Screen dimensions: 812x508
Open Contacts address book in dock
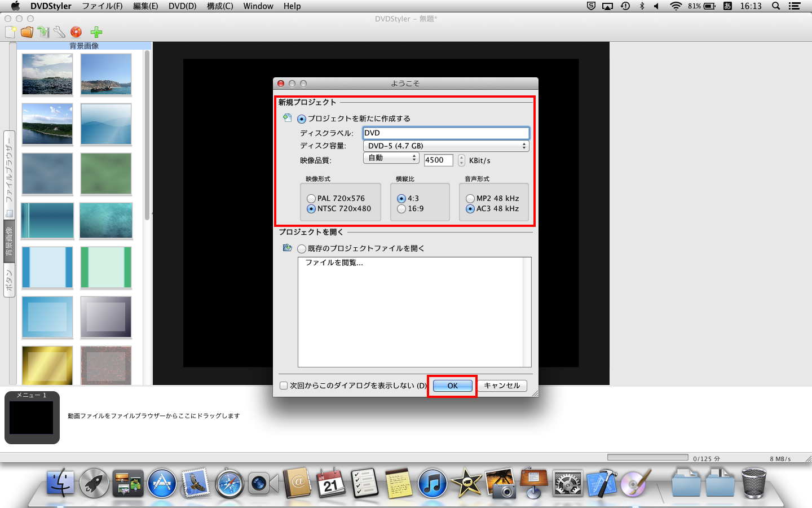point(297,483)
